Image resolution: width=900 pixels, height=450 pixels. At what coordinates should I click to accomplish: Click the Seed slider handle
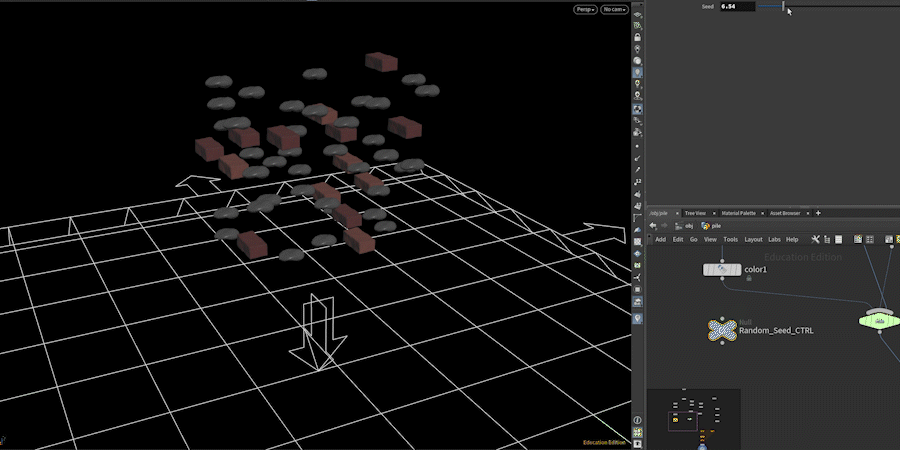coord(783,6)
